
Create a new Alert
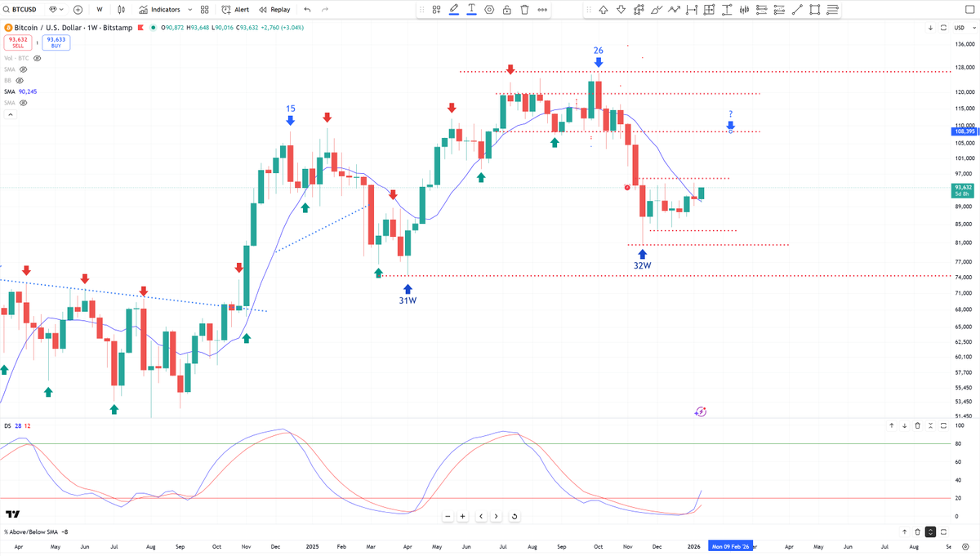pos(235,10)
